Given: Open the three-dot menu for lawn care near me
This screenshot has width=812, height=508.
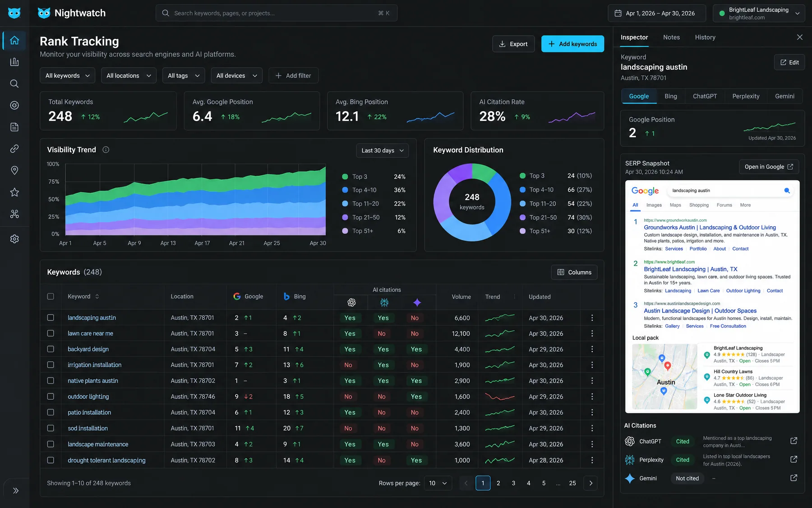Looking at the screenshot, I should tap(592, 334).
